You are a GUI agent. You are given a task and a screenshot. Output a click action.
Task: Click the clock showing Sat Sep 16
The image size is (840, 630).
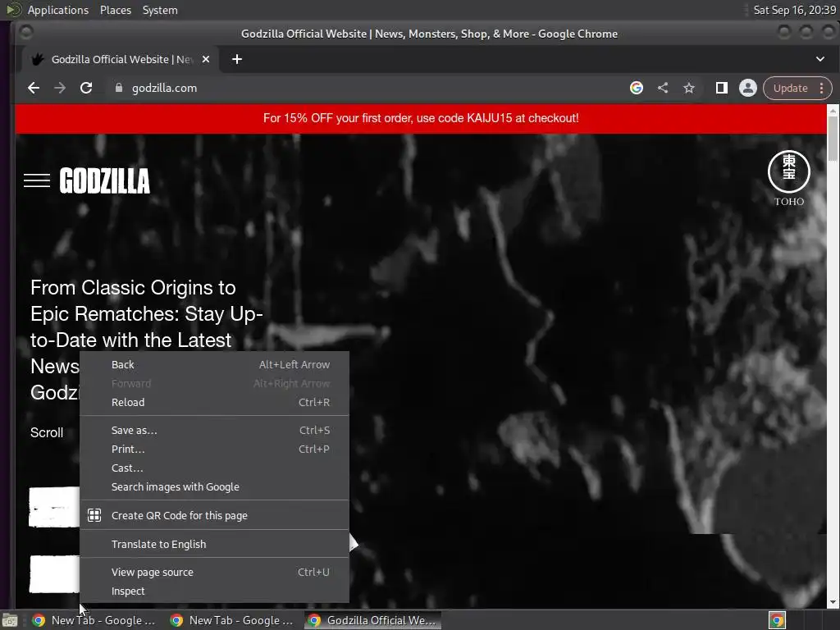(794, 10)
